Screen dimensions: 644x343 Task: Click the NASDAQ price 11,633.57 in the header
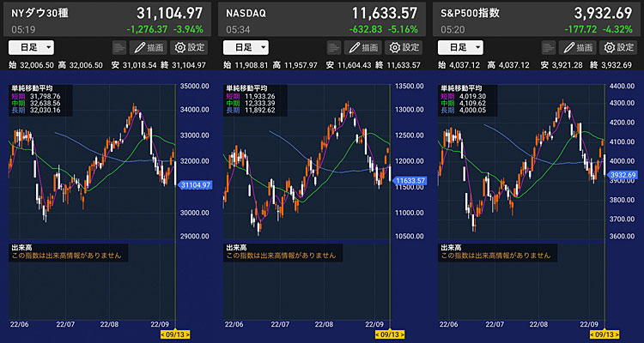click(385, 13)
